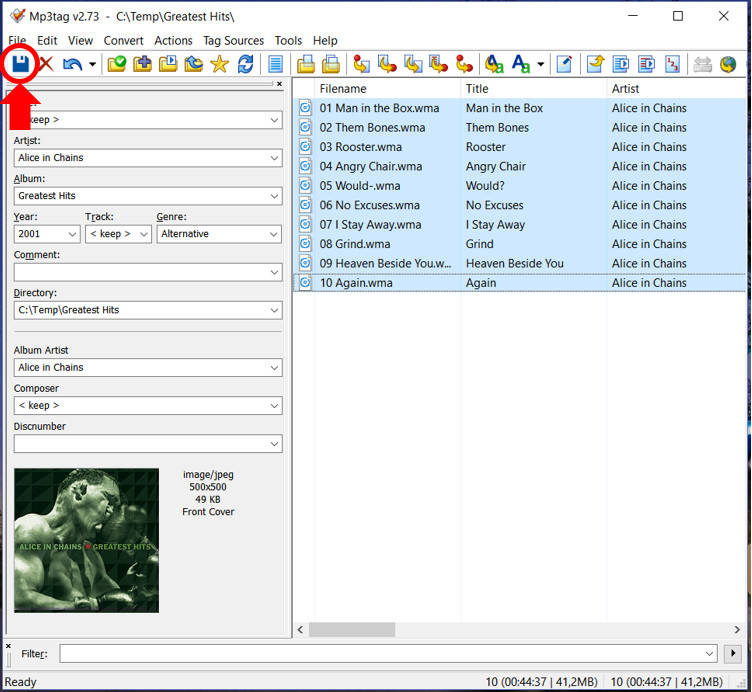Expand the Album Artist field dropdown
This screenshot has height=692, width=752.
click(274, 367)
